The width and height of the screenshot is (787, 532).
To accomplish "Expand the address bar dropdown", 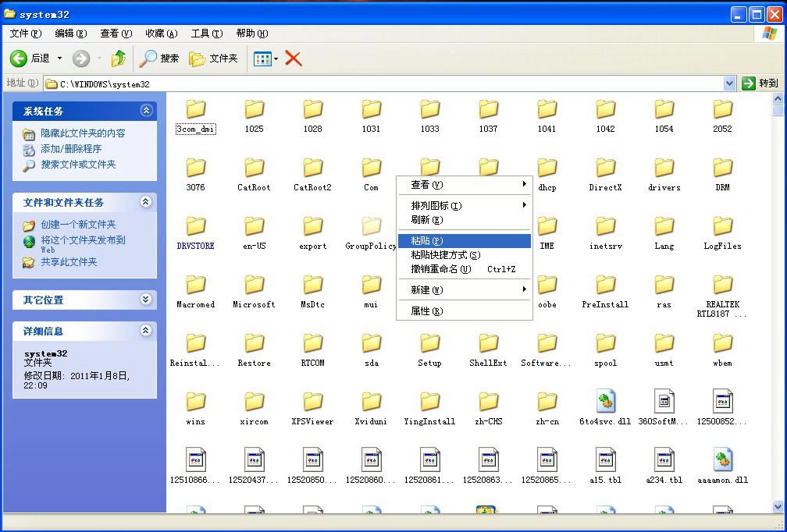I will coord(730,83).
